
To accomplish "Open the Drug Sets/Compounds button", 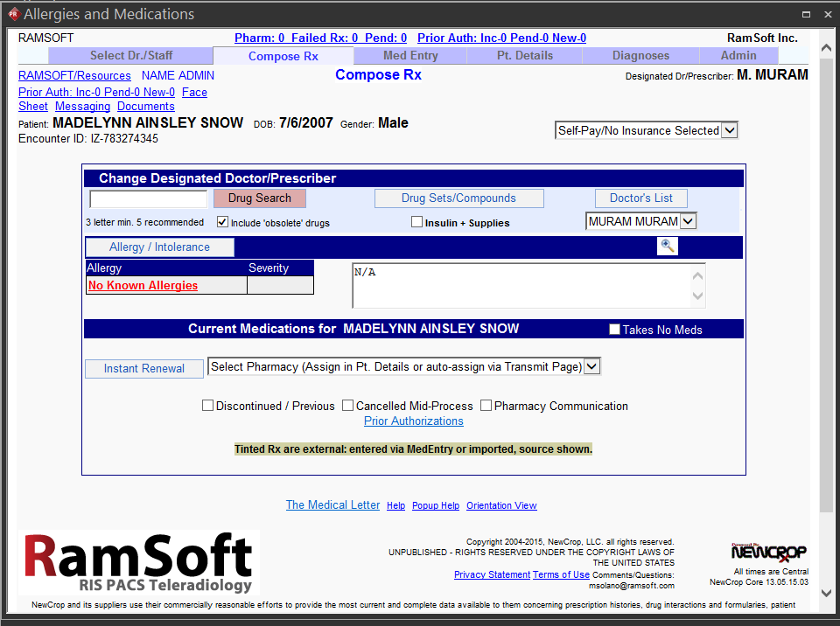I will click(458, 198).
